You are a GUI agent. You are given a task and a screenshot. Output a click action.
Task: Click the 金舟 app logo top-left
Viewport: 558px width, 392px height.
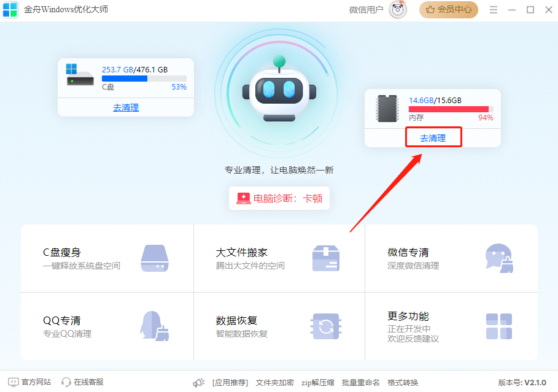coord(9,10)
